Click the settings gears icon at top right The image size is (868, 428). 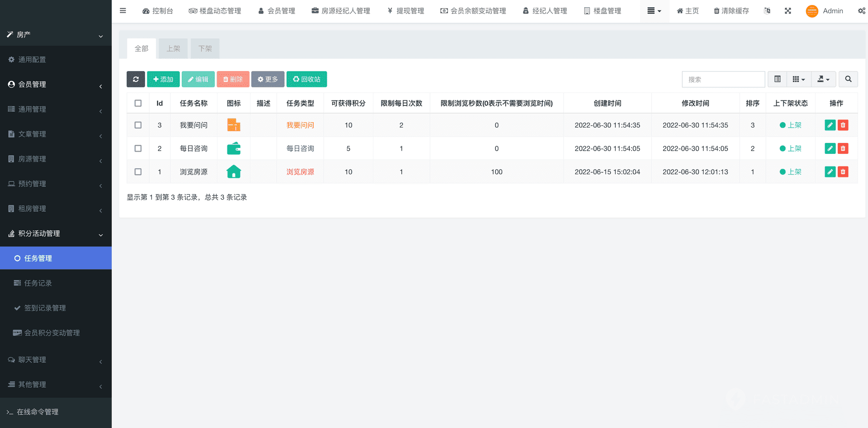tap(861, 11)
